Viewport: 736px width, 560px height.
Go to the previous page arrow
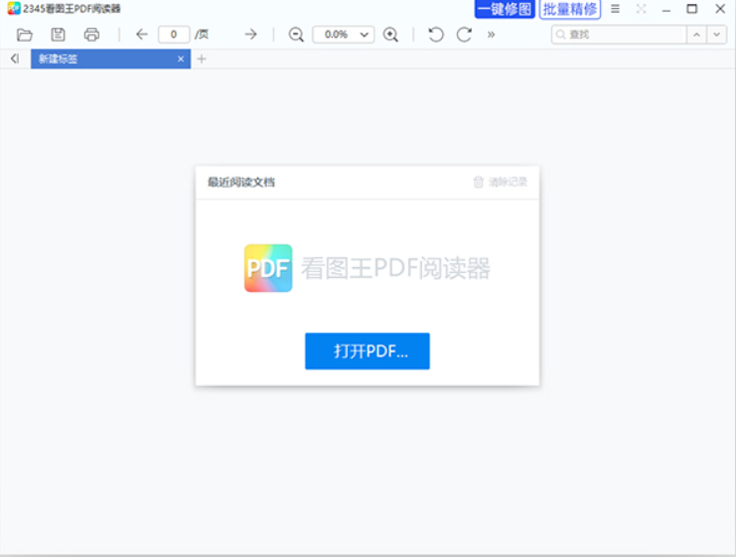(142, 35)
